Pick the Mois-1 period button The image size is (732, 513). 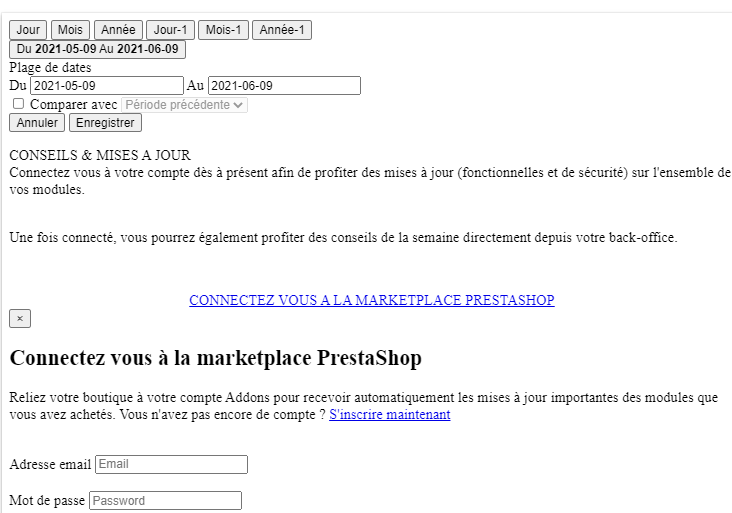223,30
